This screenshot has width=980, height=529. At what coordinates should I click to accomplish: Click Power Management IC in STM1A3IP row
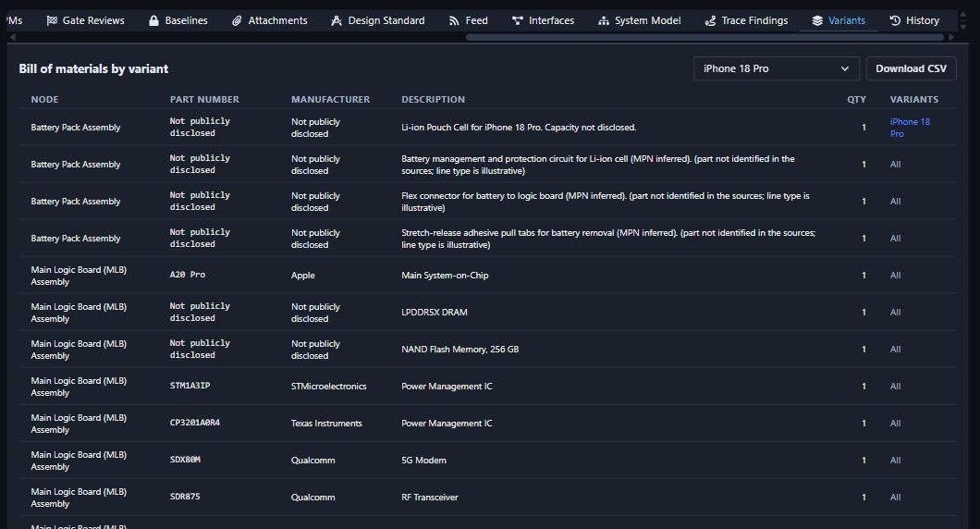coord(447,387)
